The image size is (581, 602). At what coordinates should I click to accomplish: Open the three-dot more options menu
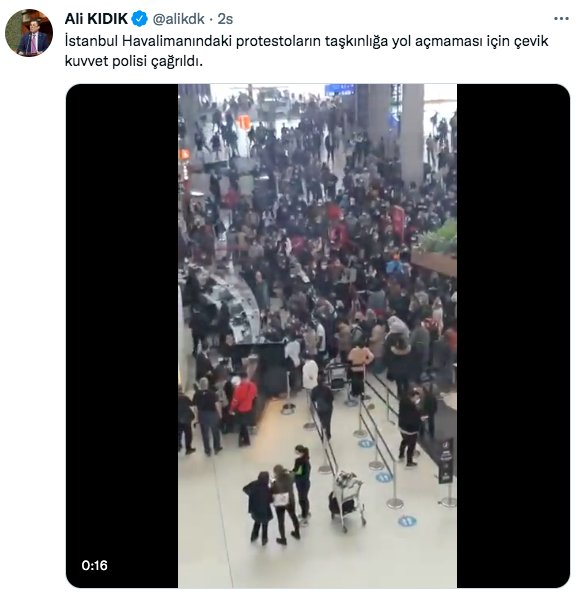561,18
